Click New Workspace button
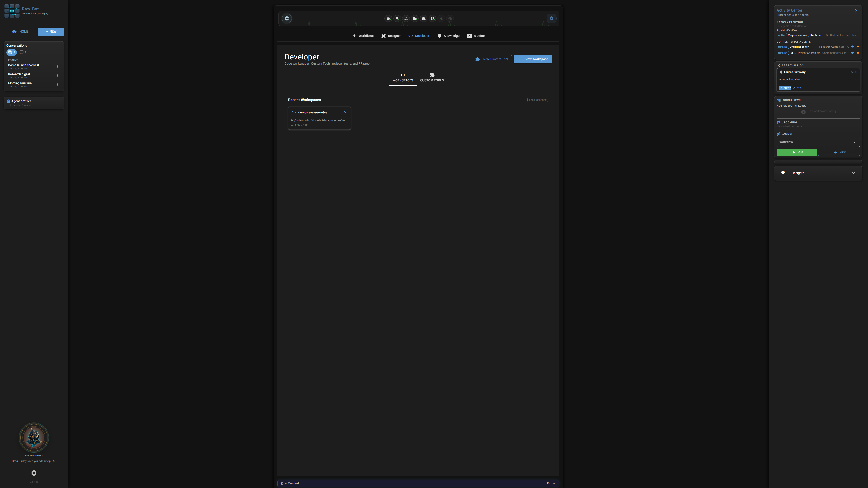The width and height of the screenshot is (868, 488). coord(533,59)
